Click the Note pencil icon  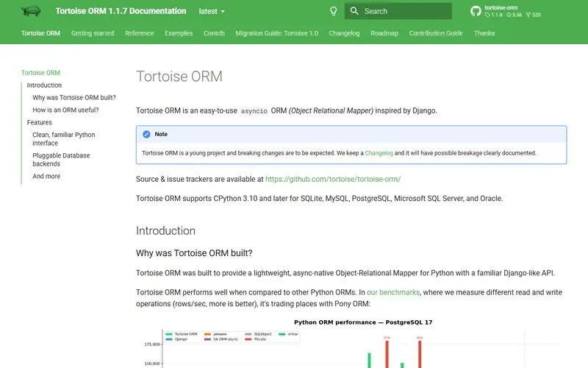146,134
